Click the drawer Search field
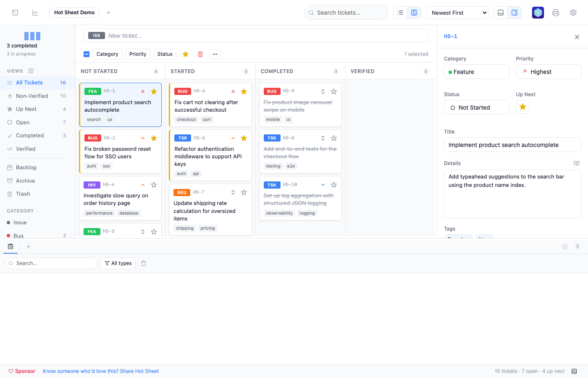Viewport: 588px width, 378px height. (51, 263)
